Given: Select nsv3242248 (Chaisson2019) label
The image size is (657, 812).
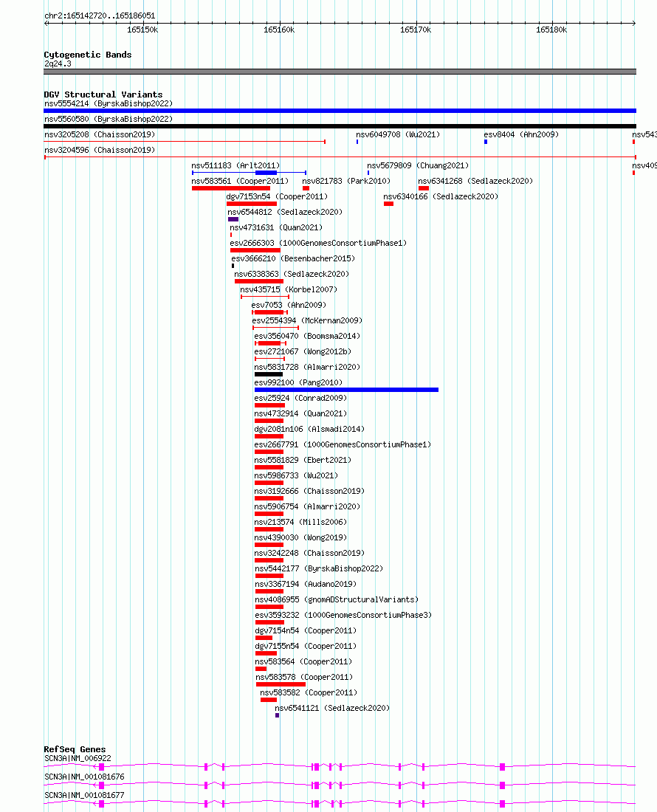Looking at the screenshot, I should [x=309, y=554].
